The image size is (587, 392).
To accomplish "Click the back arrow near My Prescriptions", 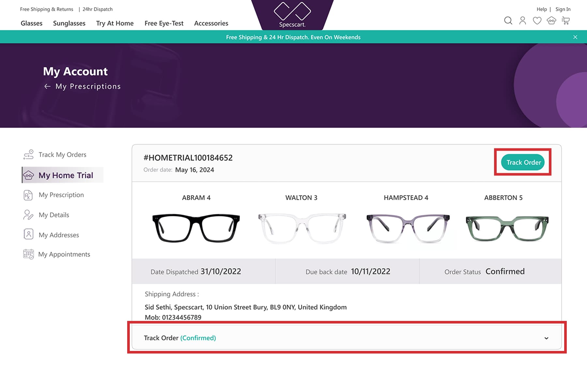I will [x=47, y=86].
